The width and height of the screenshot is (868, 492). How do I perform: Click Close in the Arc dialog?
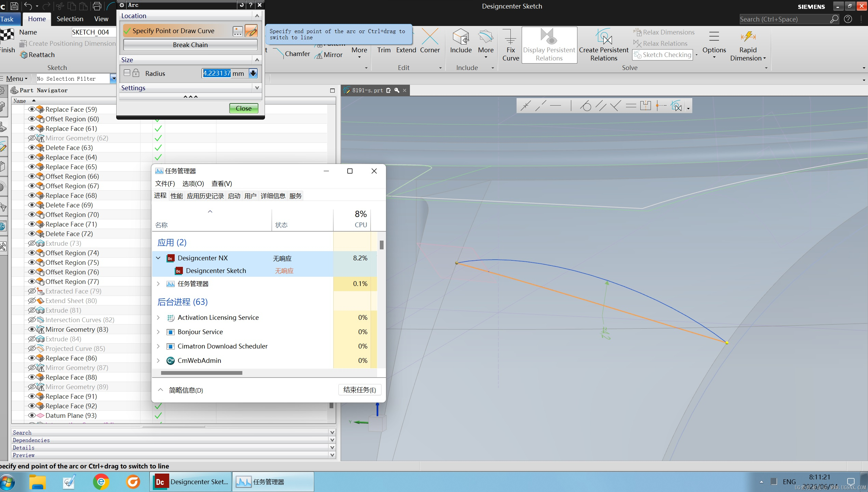point(243,108)
